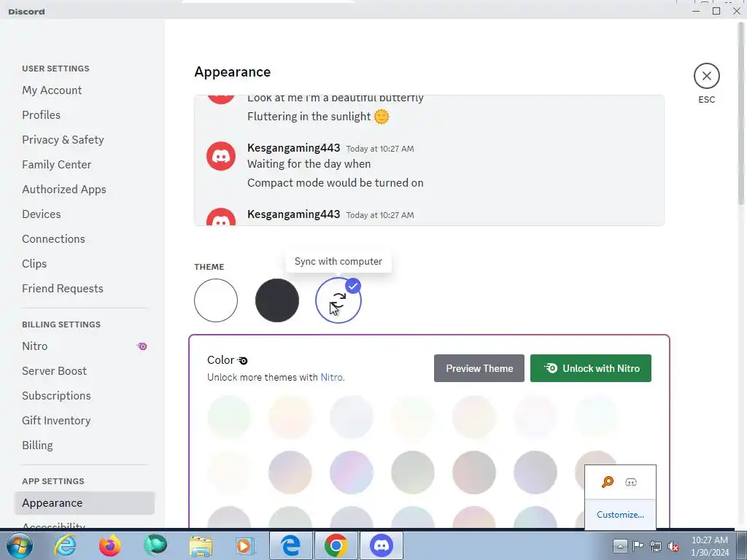The image size is (747, 560).
Task: Open Server Boost settings
Action: 54,370
